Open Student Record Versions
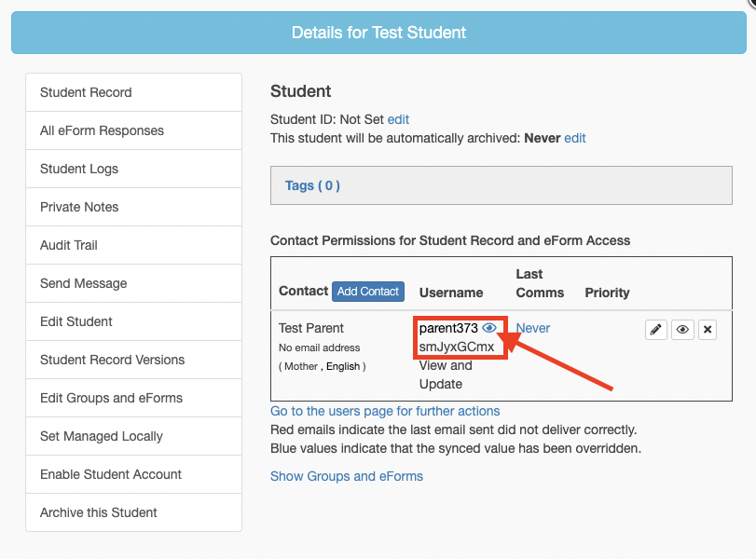This screenshot has width=756, height=559. (112, 360)
